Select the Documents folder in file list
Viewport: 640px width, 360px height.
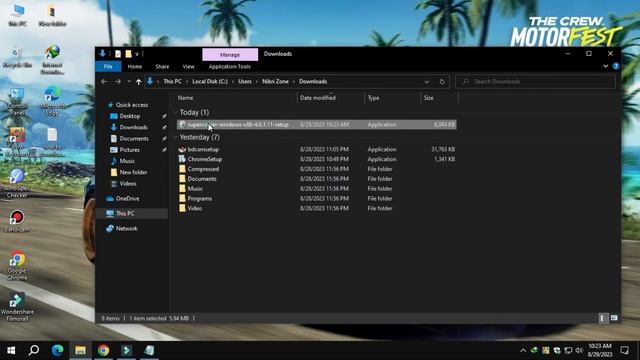point(202,179)
